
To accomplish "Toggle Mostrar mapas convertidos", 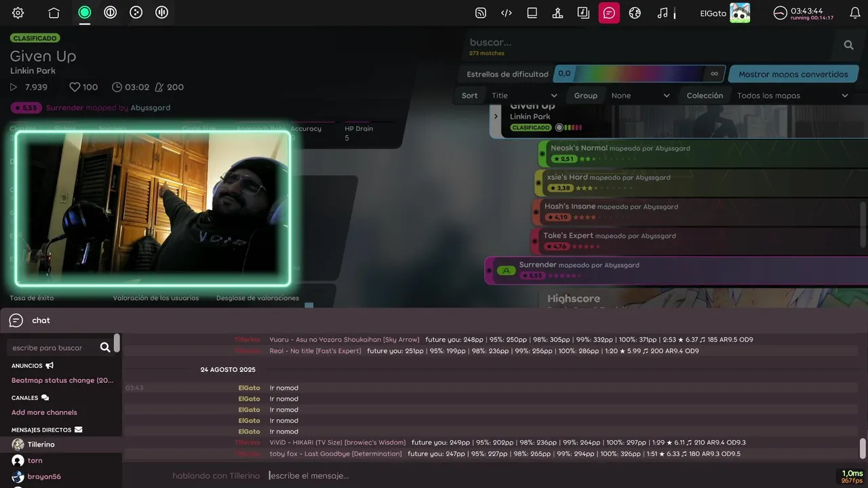I will coord(793,75).
